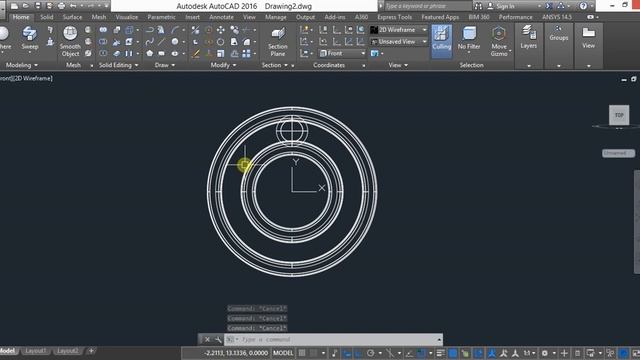Open the No Filter selection option
The width and height of the screenshot is (640, 360).
pyautogui.click(x=469, y=41)
